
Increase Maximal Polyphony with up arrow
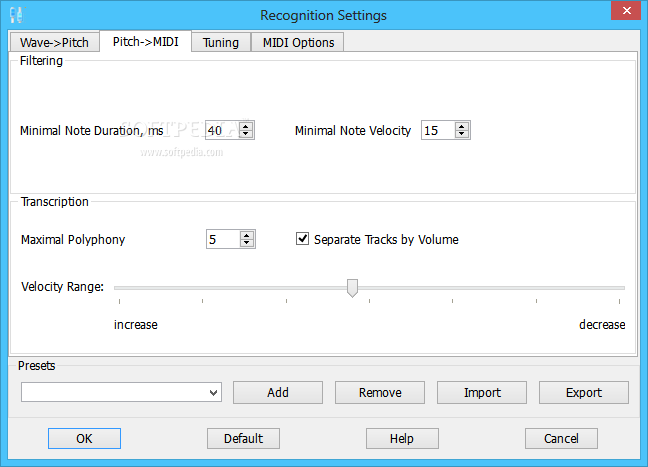(x=247, y=235)
